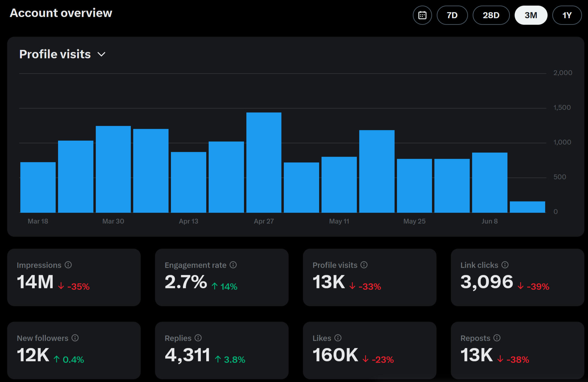The height and width of the screenshot is (382, 588).
Task: Choose the 1Y time range
Action: click(x=567, y=15)
